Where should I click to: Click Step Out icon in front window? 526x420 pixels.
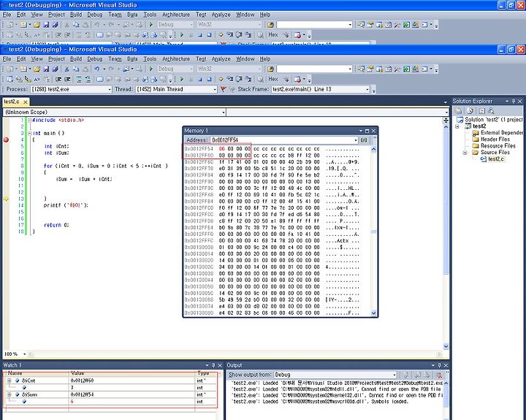pyautogui.click(x=248, y=80)
